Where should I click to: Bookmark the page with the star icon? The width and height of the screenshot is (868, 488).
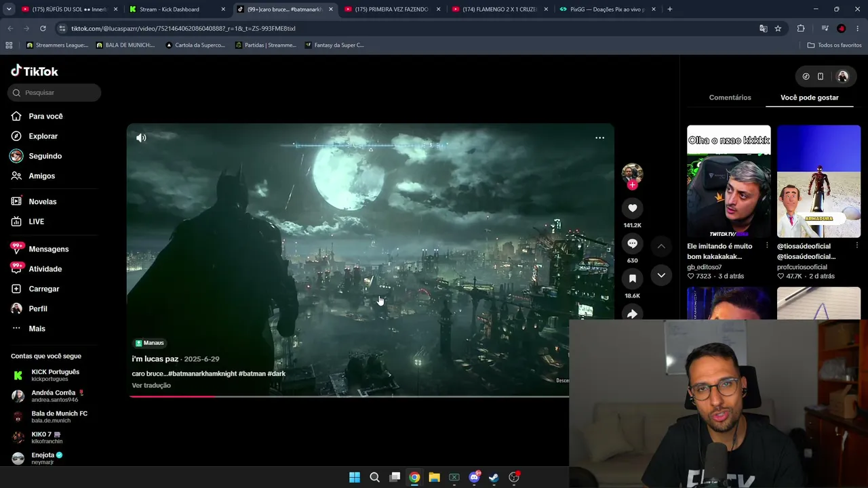tap(778, 28)
